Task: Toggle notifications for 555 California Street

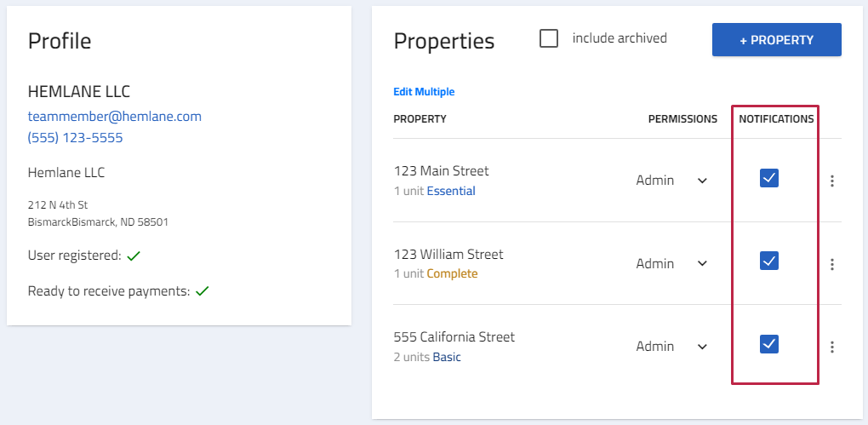Action: [769, 344]
